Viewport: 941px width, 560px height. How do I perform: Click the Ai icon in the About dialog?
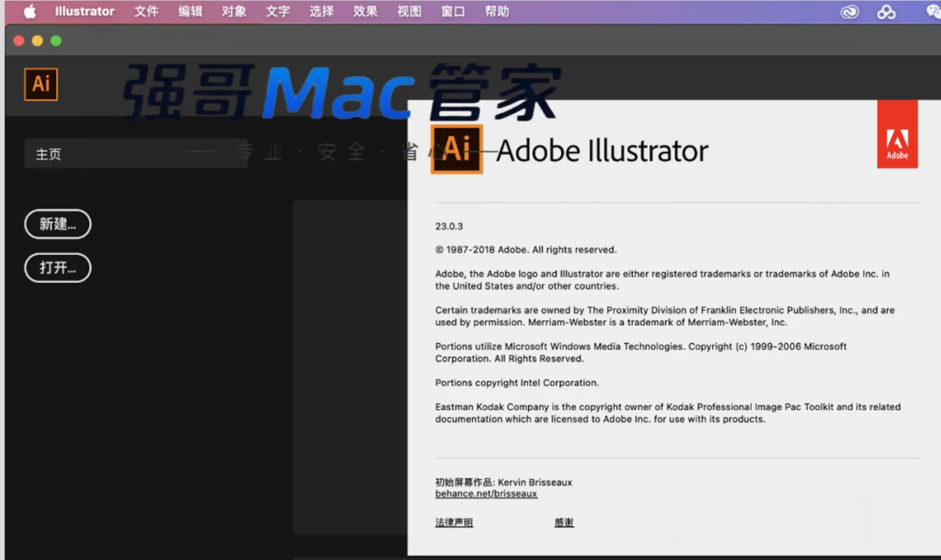(x=457, y=149)
